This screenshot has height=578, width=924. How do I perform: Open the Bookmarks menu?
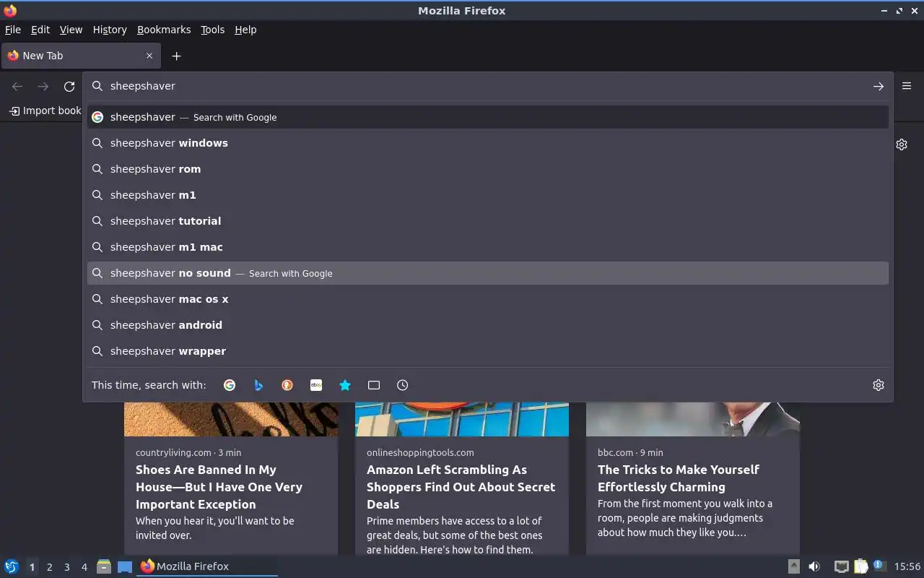click(164, 30)
